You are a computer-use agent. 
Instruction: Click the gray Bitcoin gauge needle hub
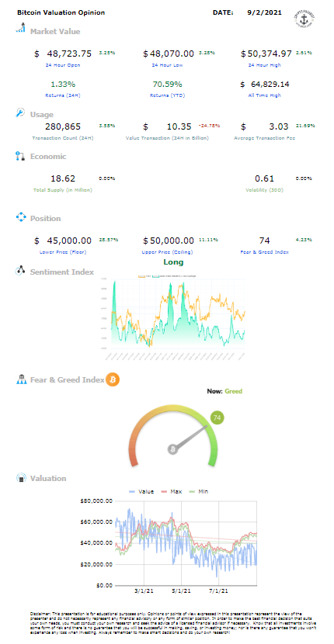[x=173, y=449]
